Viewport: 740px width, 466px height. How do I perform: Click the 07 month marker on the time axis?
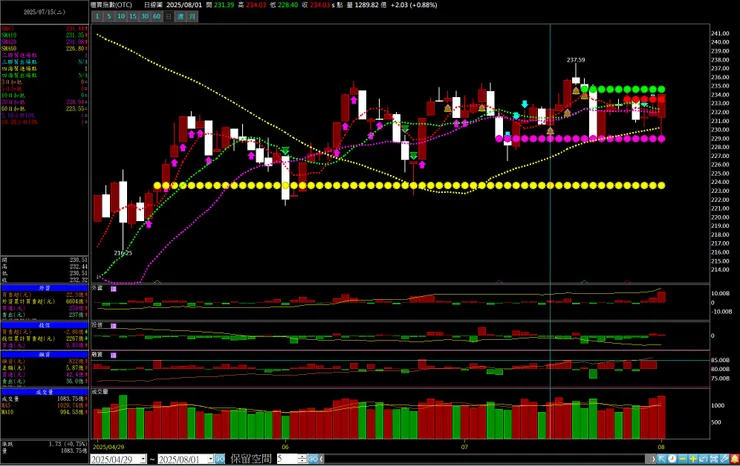click(x=465, y=447)
